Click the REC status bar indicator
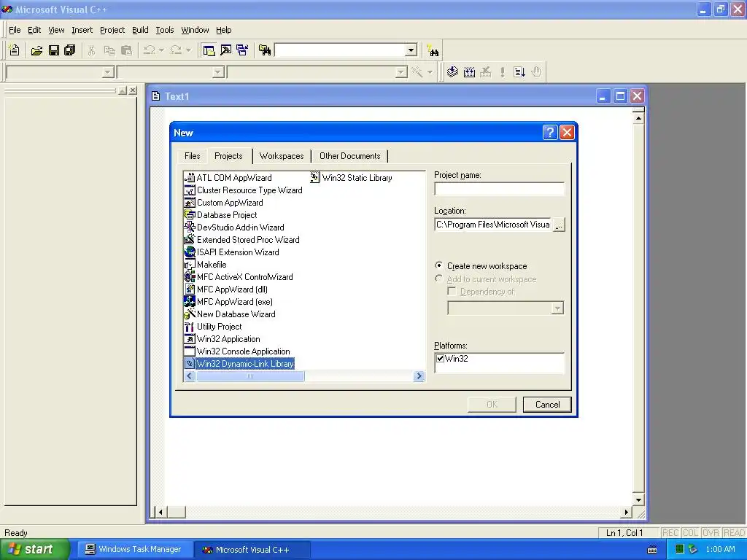Screen dimensions: 747x560 coord(670,533)
